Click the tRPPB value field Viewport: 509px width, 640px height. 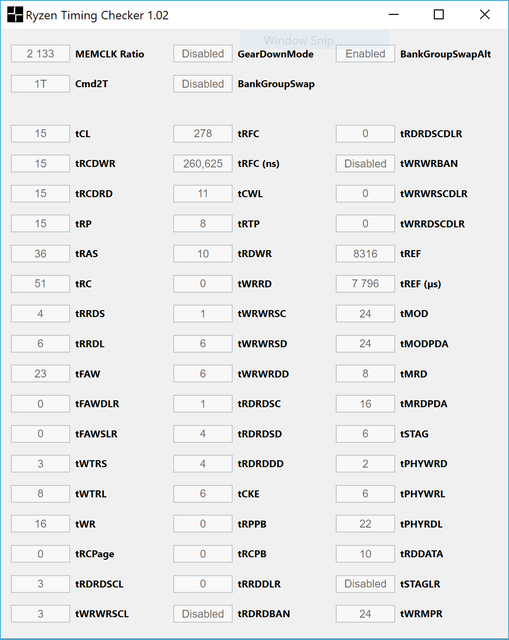tap(203, 524)
